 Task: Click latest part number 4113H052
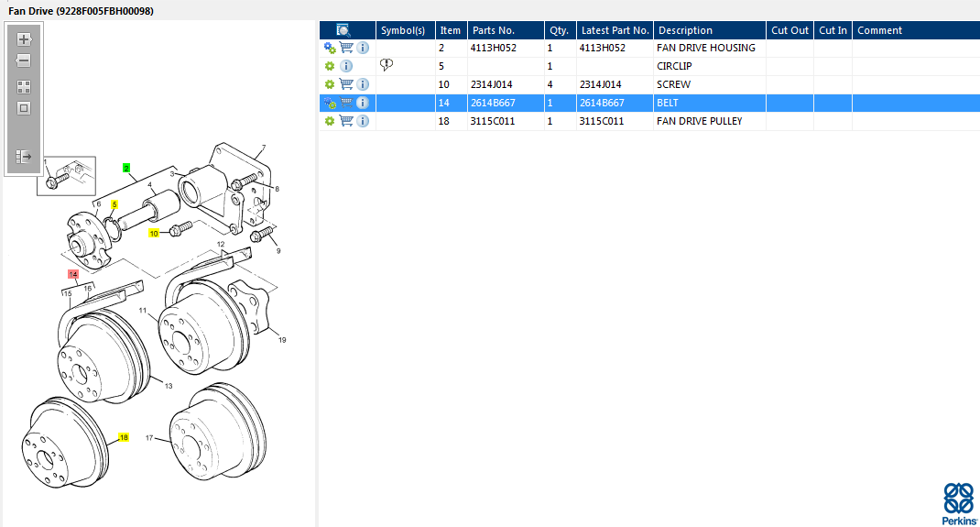click(x=603, y=48)
